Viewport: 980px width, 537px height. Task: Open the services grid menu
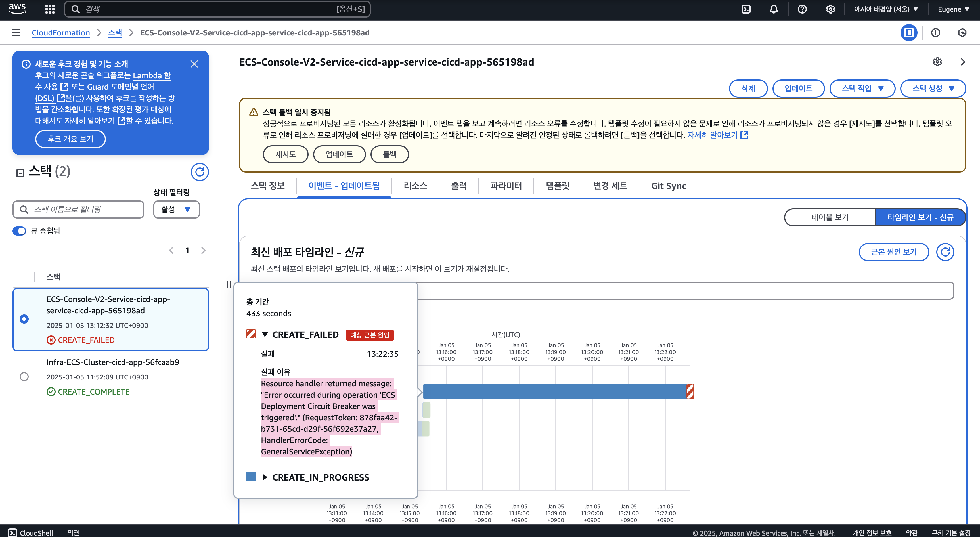[50, 9]
